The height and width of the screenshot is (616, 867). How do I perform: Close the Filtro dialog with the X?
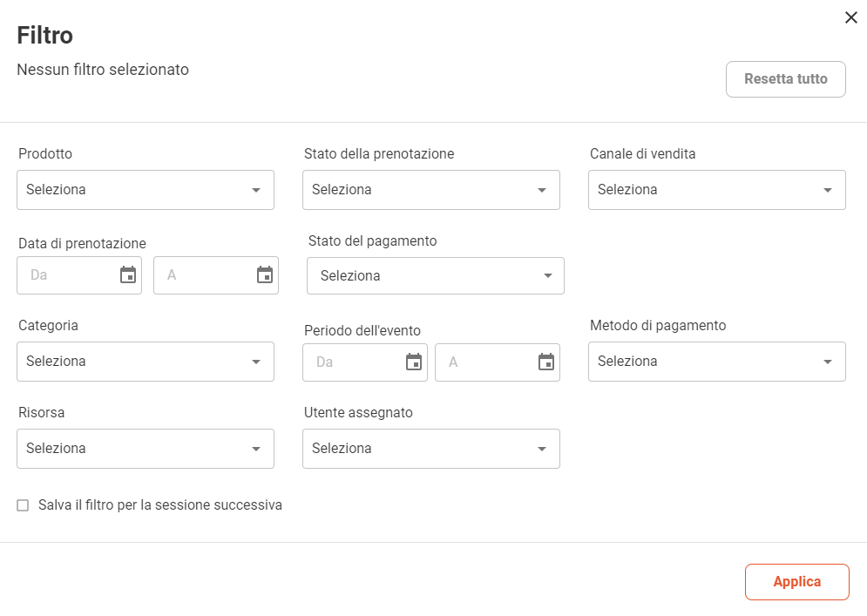click(851, 17)
